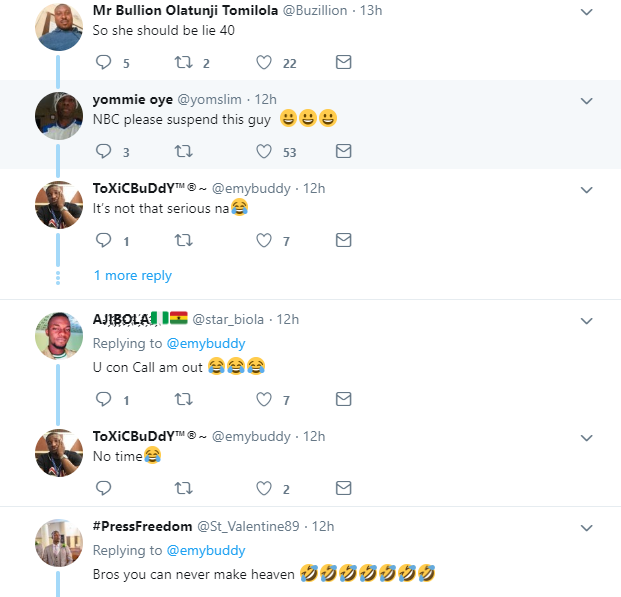Viewport: 621px width, 597px height.
Task: Like yommie oye's NBC tweet
Action: 264,152
